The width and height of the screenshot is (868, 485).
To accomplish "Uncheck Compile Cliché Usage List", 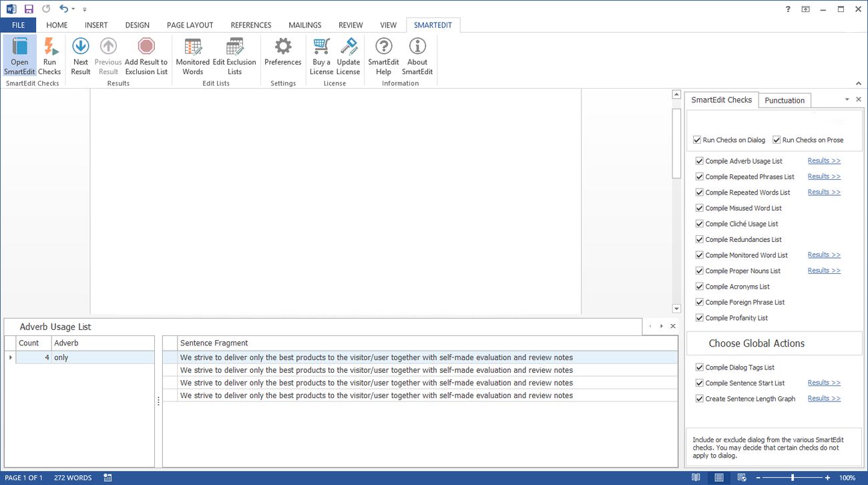I will click(x=699, y=224).
